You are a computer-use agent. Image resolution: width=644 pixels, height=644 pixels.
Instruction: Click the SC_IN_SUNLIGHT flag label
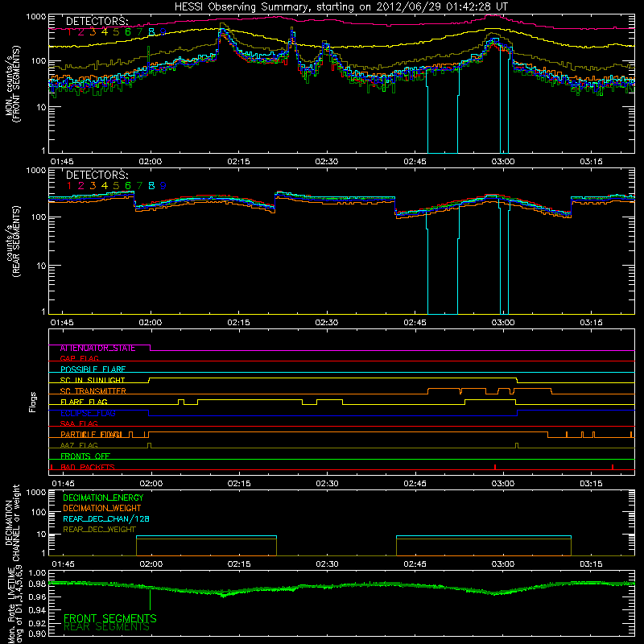93,380
